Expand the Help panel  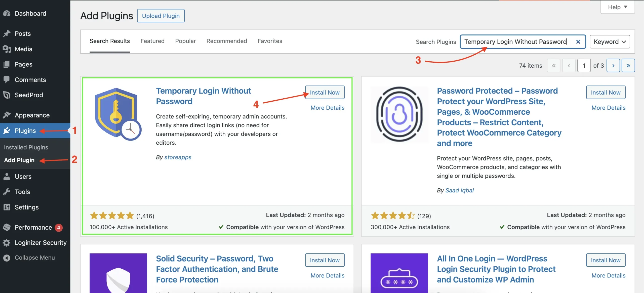(x=618, y=7)
